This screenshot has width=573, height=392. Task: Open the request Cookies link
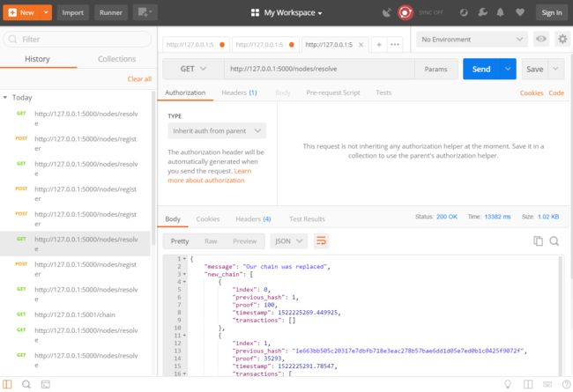tap(532, 93)
